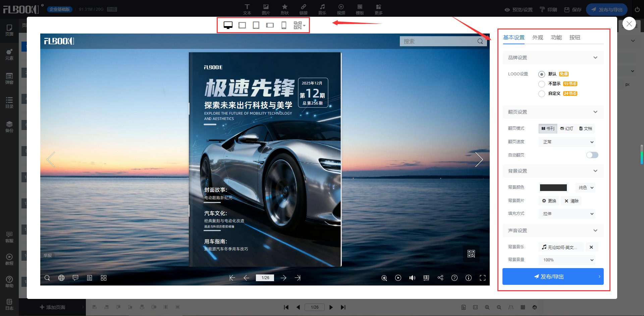Open the 填充方式 dropdown

pos(567,214)
